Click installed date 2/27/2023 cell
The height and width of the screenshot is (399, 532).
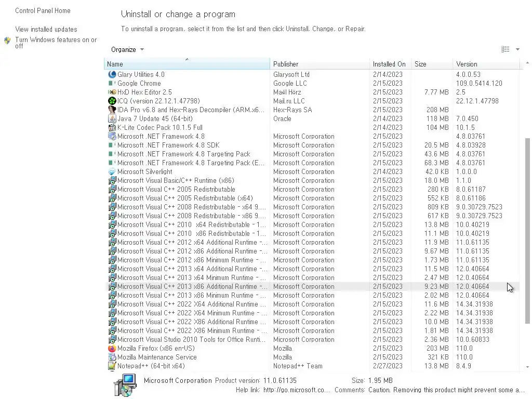(388, 366)
